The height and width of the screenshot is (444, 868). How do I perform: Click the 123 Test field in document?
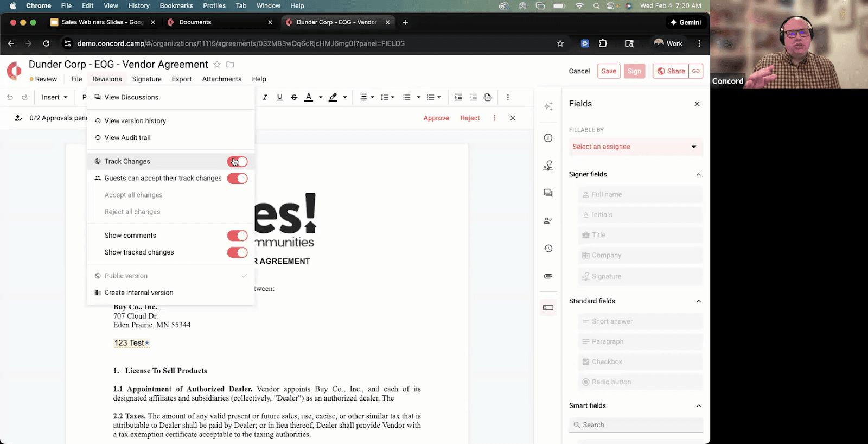click(131, 343)
